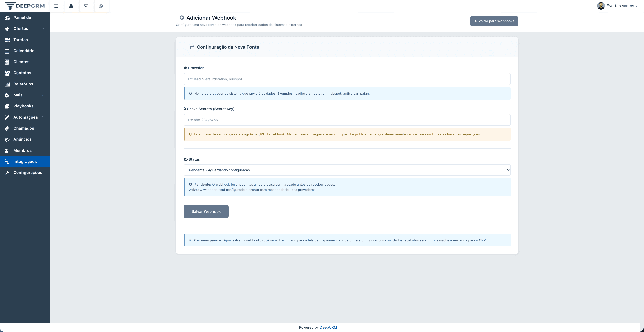Select Anúncios megaphone icon
The width and height of the screenshot is (644, 332).
(22, 139)
